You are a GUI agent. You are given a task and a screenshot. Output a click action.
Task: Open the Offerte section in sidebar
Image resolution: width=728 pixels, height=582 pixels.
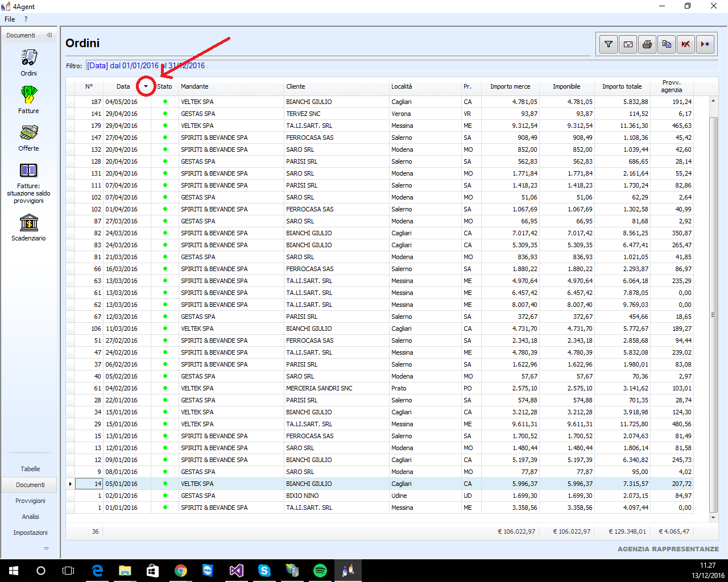click(x=28, y=138)
